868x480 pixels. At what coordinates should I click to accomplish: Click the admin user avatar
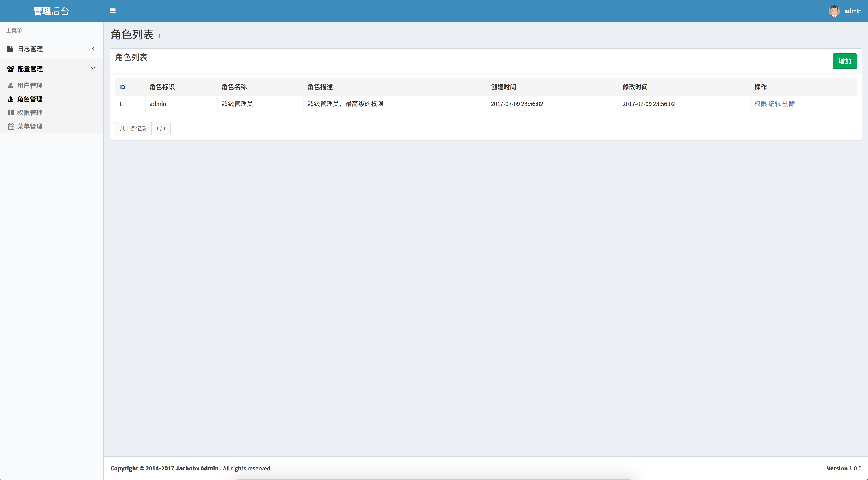pyautogui.click(x=834, y=11)
